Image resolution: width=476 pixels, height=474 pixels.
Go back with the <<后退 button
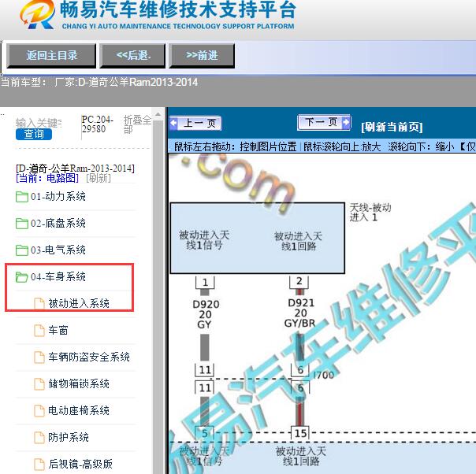point(132,55)
